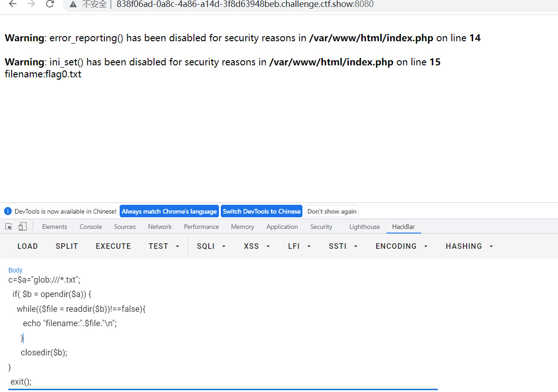Click Always match Chrome's language button
This screenshot has width=558, height=392.
169,211
